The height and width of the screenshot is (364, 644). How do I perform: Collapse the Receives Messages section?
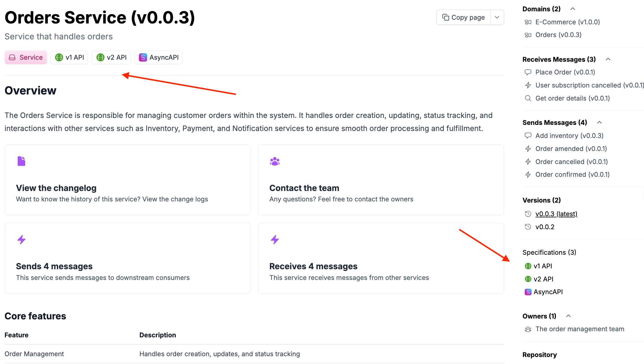(x=608, y=59)
